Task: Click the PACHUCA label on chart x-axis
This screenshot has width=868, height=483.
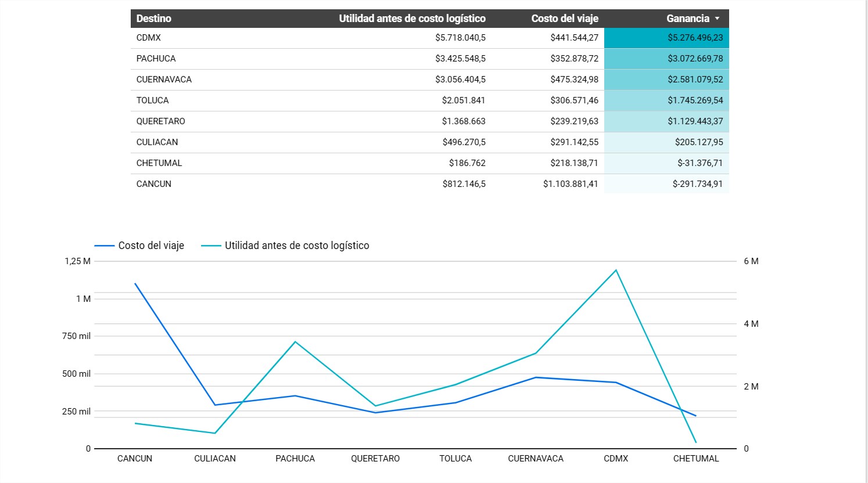Action: [295, 459]
